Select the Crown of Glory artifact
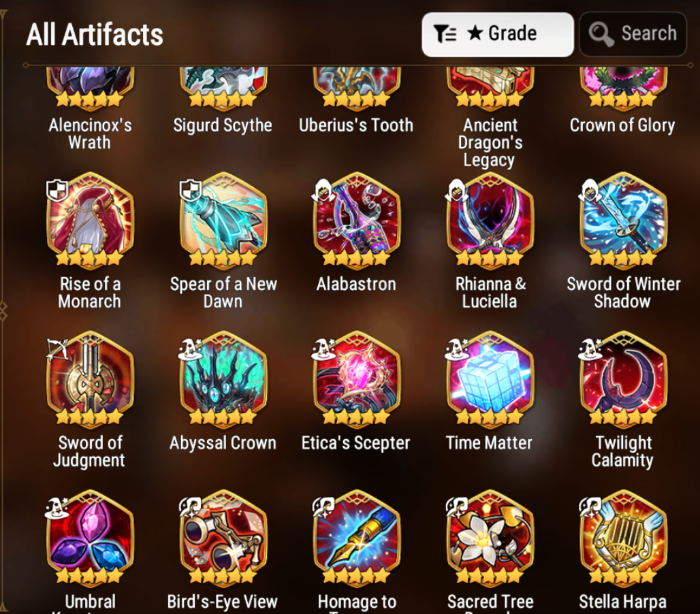700x614 pixels. click(623, 88)
